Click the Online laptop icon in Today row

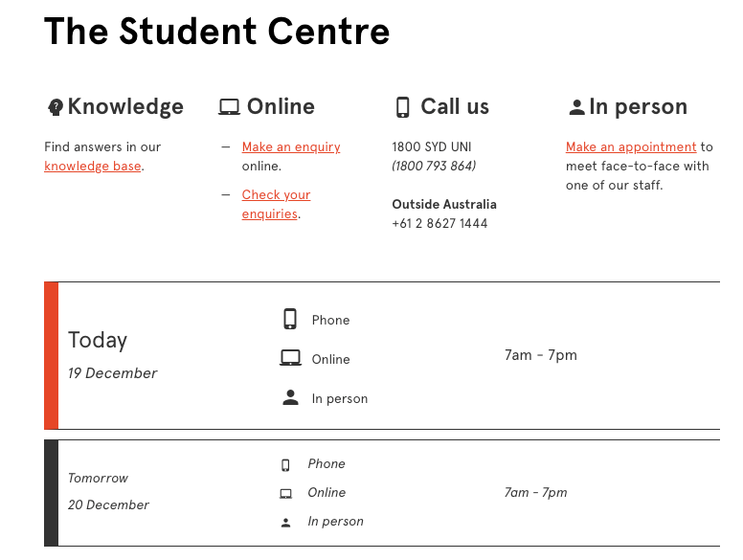290,359
